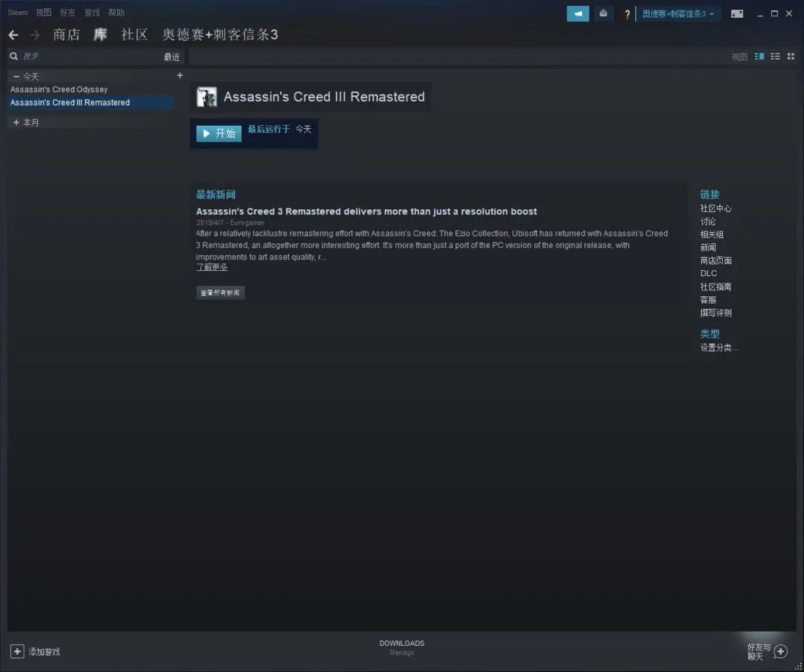Click the Assassin's Creed III game thumbnail
The width and height of the screenshot is (804, 672).
click(207, 97)
